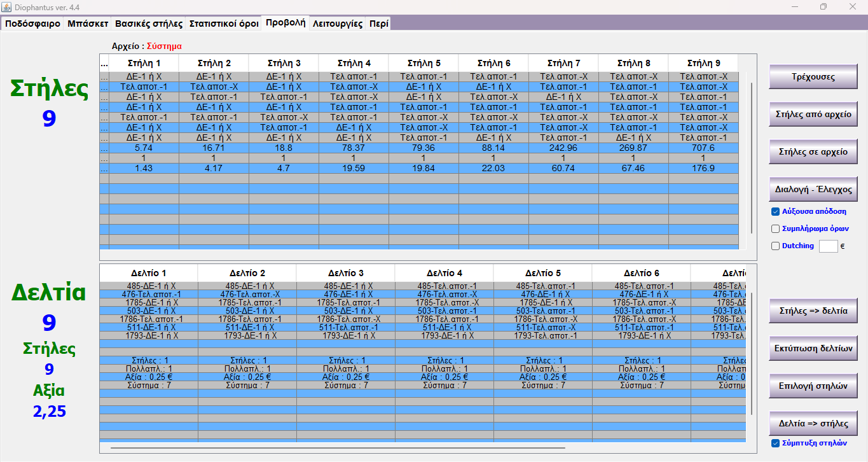
Task: Click the tickets table vertical scrollbar
Action: click(751, 353)
